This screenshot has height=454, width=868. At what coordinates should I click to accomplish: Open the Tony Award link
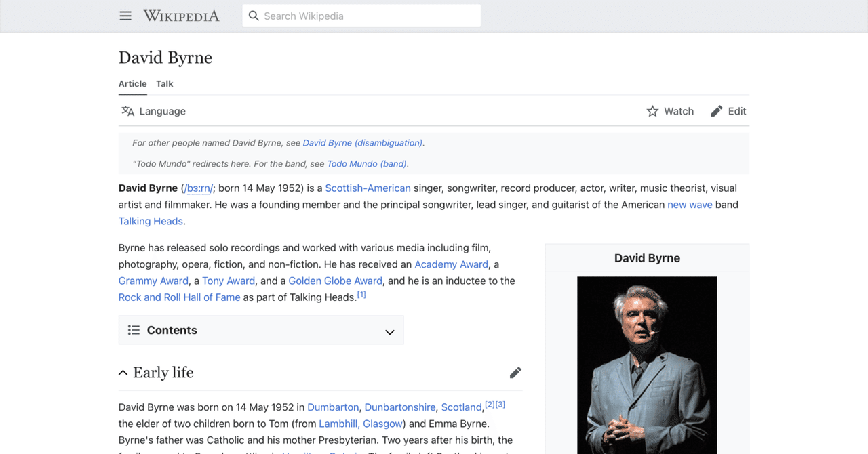pyautogui.click(x=229, y=281)
